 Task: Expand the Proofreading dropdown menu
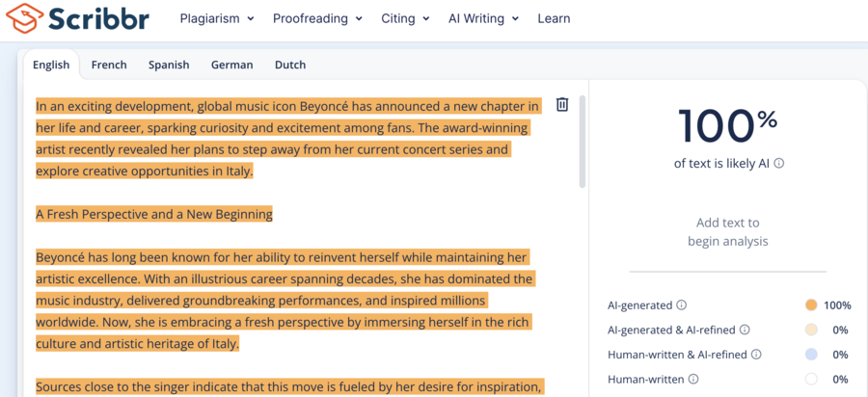[x=317, y=19]
